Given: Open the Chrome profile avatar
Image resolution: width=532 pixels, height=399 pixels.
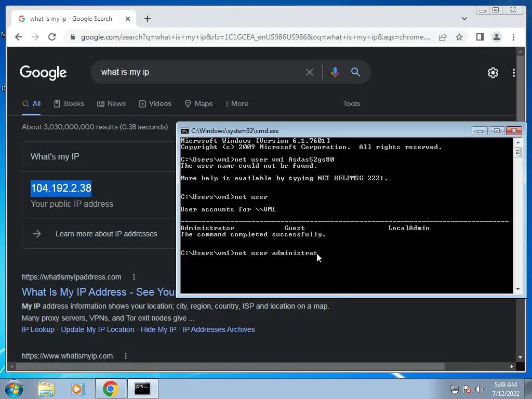Looking at the screenshot, I should (496, 37).
